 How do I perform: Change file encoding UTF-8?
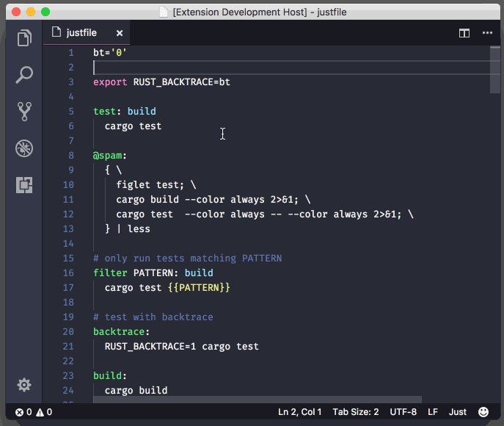pyautogui.click(x=403, y=412)
